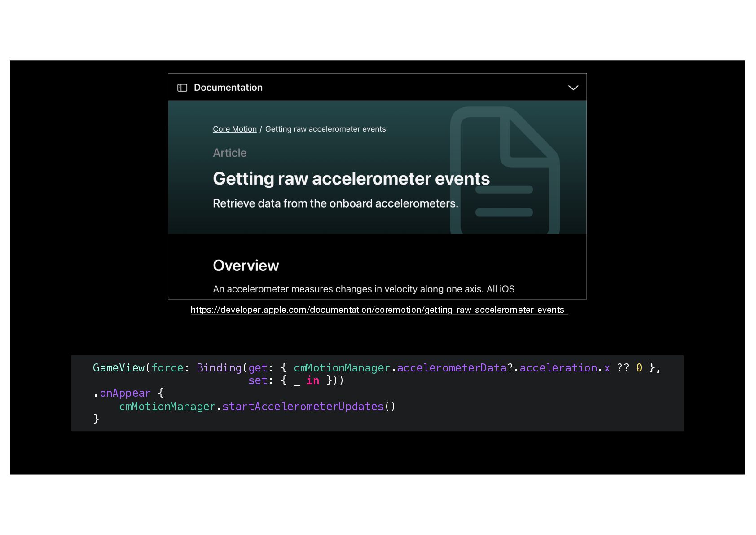Click the 'Getting raw accelerometer events' heading
The height and width of the screenshot is (535, 756).
click(x=351, y=178)
